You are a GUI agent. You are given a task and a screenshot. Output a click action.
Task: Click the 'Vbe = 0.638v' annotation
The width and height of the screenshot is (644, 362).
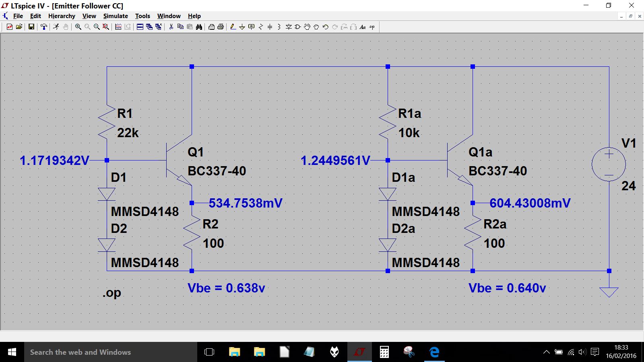pyautogui.click(x=226, y=288)
